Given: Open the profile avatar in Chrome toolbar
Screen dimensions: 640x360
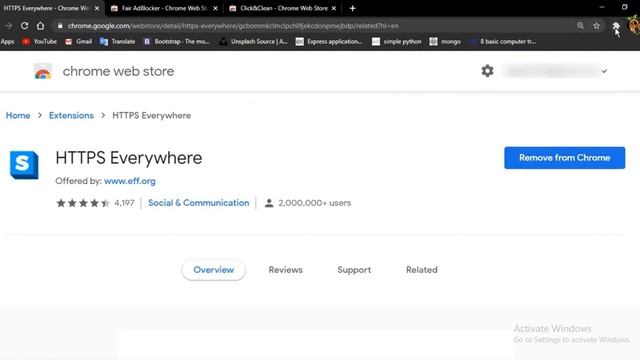Looking at the screenshot, I should (x=634, y=26).
